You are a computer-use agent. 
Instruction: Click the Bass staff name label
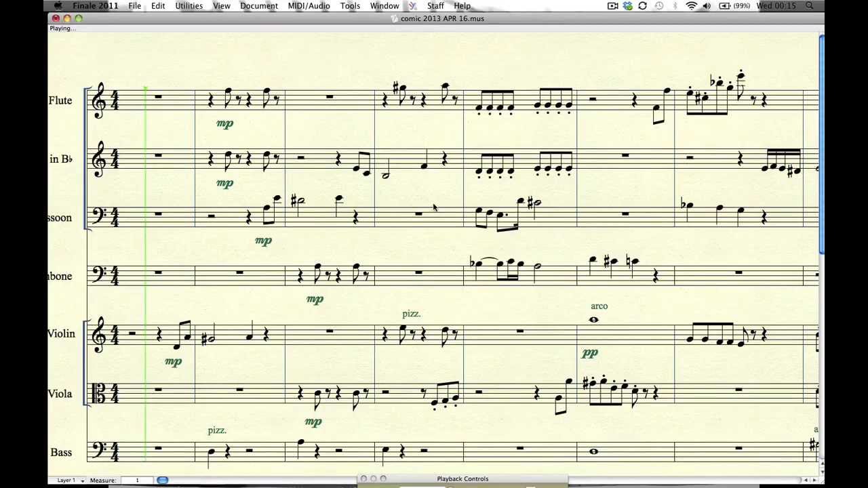(61, 452)
